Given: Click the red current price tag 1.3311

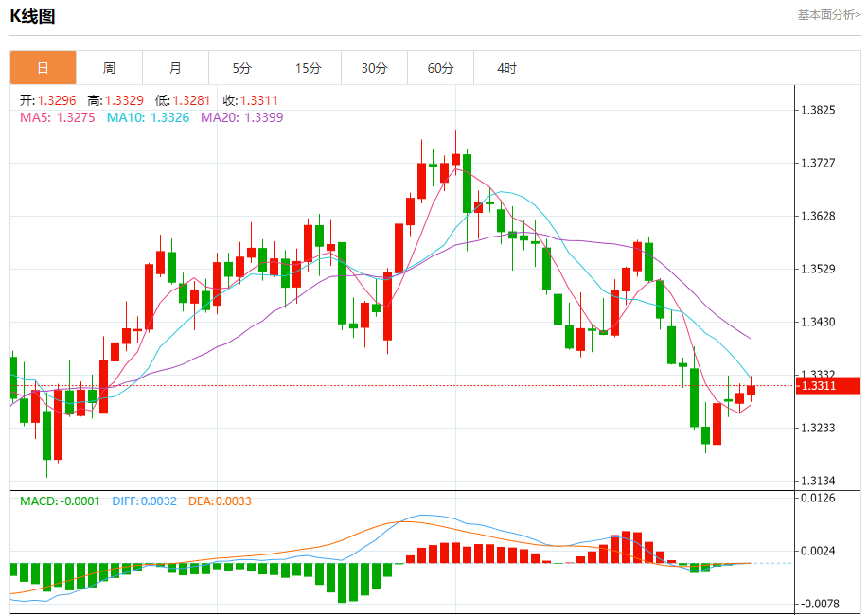Looking at the screenshot, I should 828,385.
